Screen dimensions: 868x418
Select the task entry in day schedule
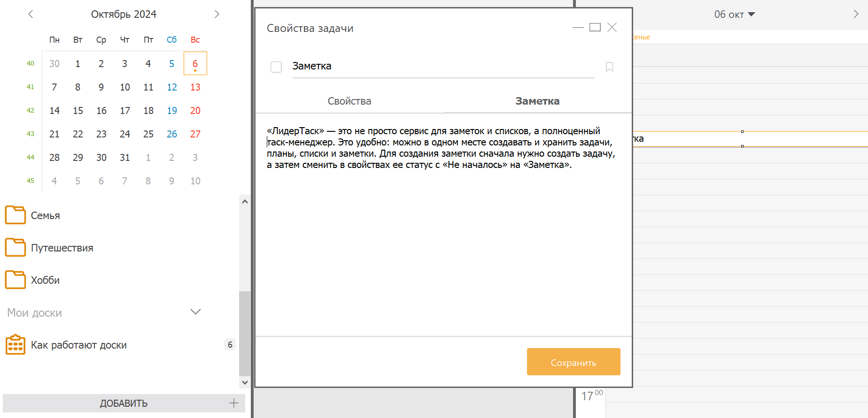tap(750, 139)
